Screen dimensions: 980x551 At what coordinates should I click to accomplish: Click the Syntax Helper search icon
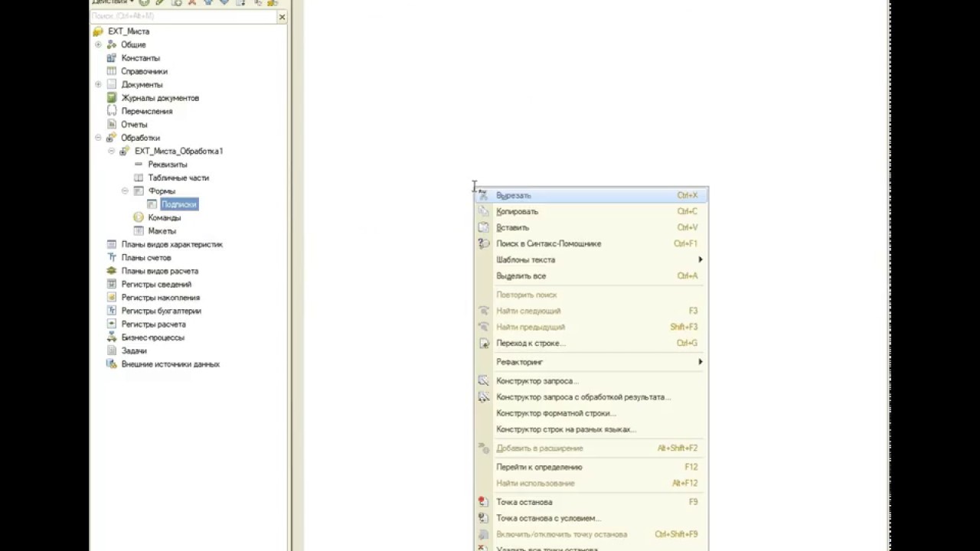[x=483, y=243]
